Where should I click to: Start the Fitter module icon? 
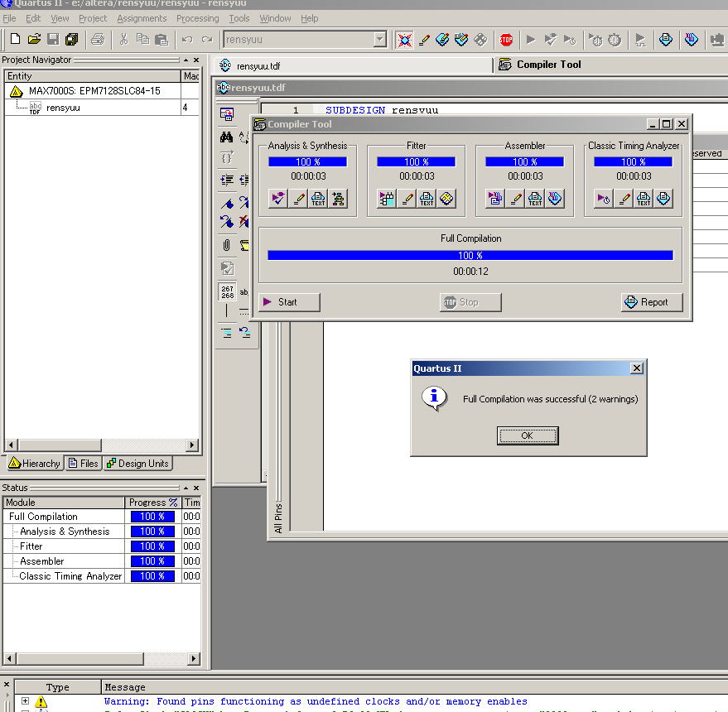pos(387,199)
